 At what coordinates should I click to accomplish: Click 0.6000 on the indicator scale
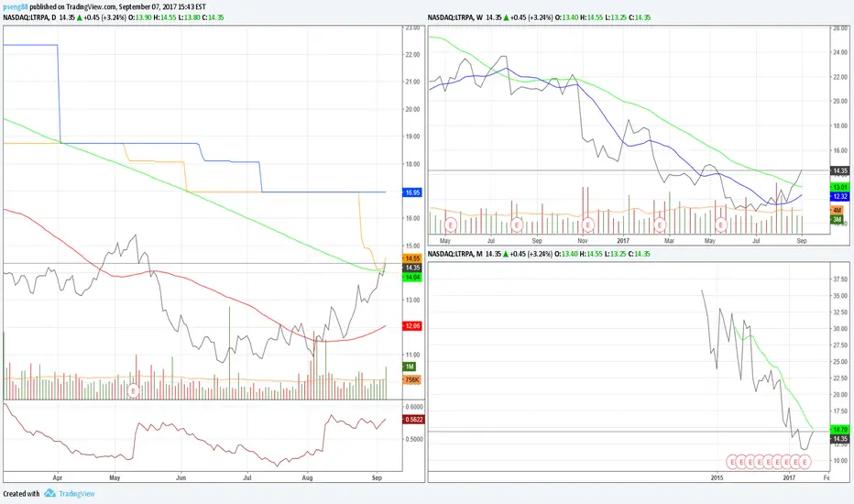click(414, 407)
